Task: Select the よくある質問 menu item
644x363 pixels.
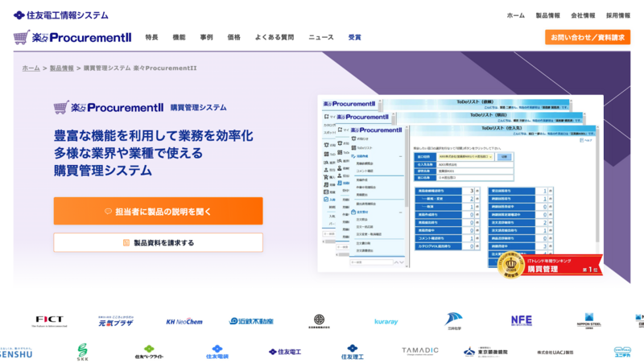Action: [x=275, y=37]
